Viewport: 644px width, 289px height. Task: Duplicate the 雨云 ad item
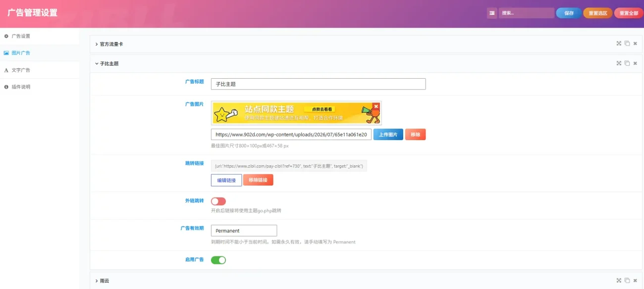click(627, 281)
